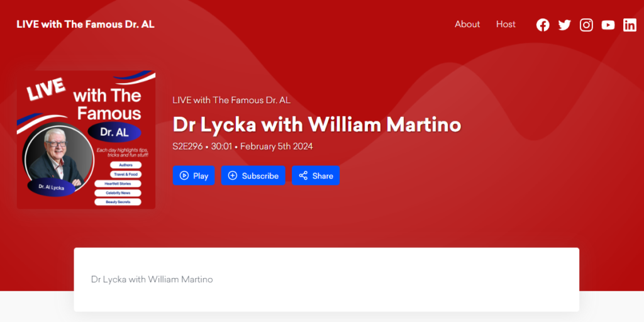Subscribe to the podcast
644x322 pixels.
tap(253, 175)
